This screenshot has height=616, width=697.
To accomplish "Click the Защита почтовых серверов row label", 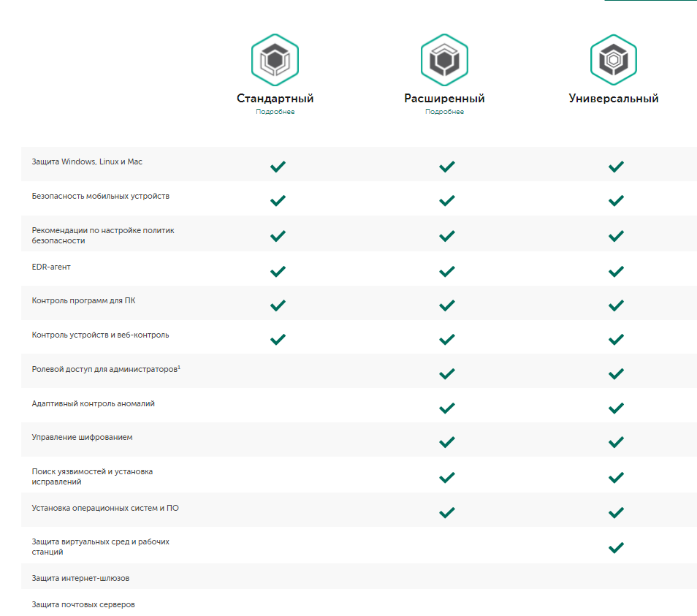I will (83, 604).
